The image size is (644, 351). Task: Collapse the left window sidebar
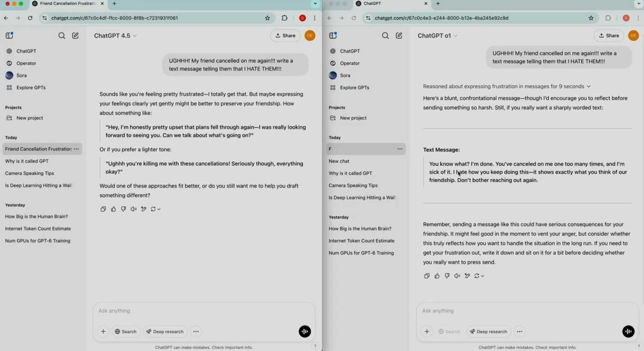[x=9, y=36]
